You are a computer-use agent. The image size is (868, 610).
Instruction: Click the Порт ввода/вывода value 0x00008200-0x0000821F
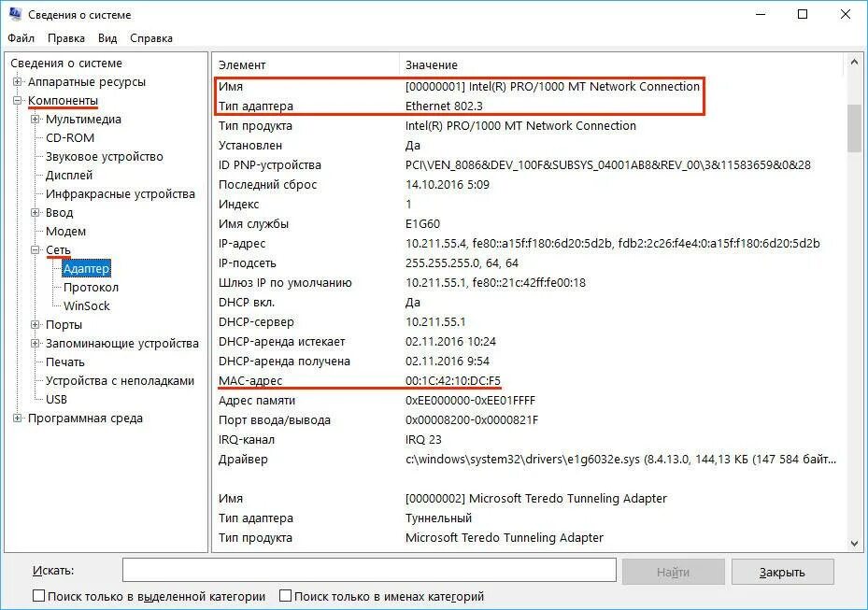coord(472,420)
